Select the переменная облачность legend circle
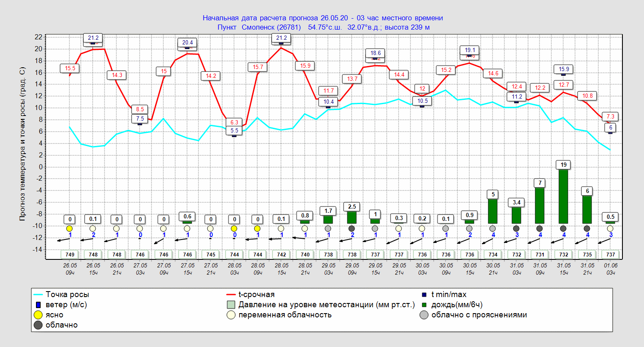 pos(231,315)
